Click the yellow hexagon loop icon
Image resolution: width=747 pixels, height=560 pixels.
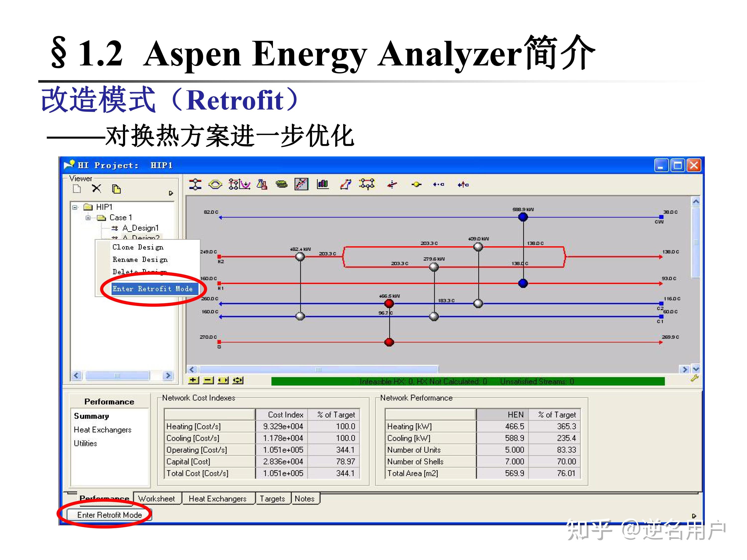[215, 184]
